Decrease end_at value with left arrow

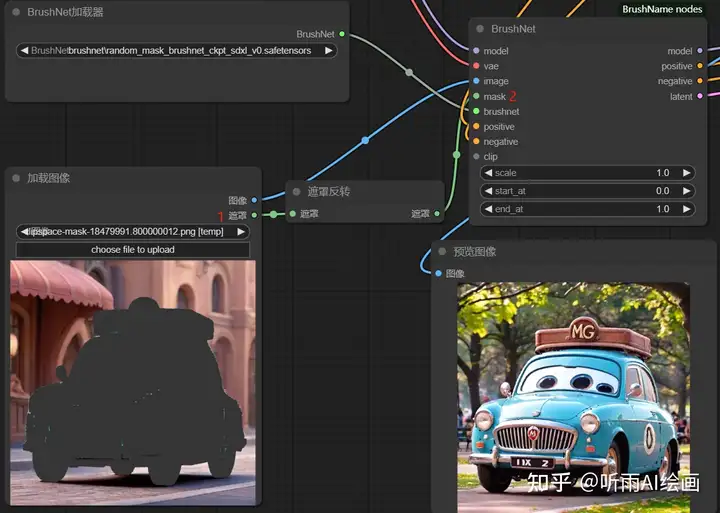(489, 209)
